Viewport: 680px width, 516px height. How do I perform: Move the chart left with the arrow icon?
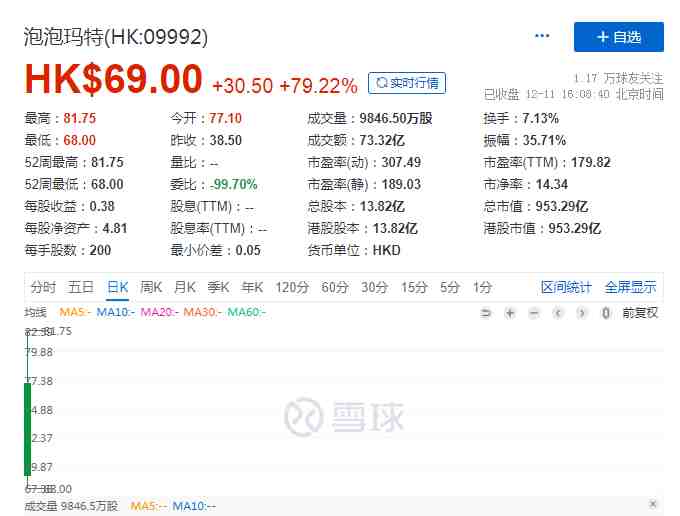point(558,313)
